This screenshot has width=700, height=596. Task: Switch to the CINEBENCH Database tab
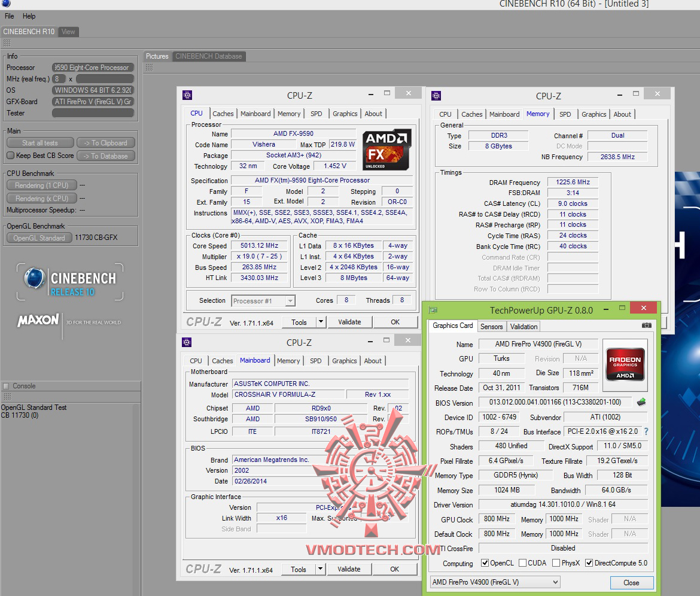(208, 56)
